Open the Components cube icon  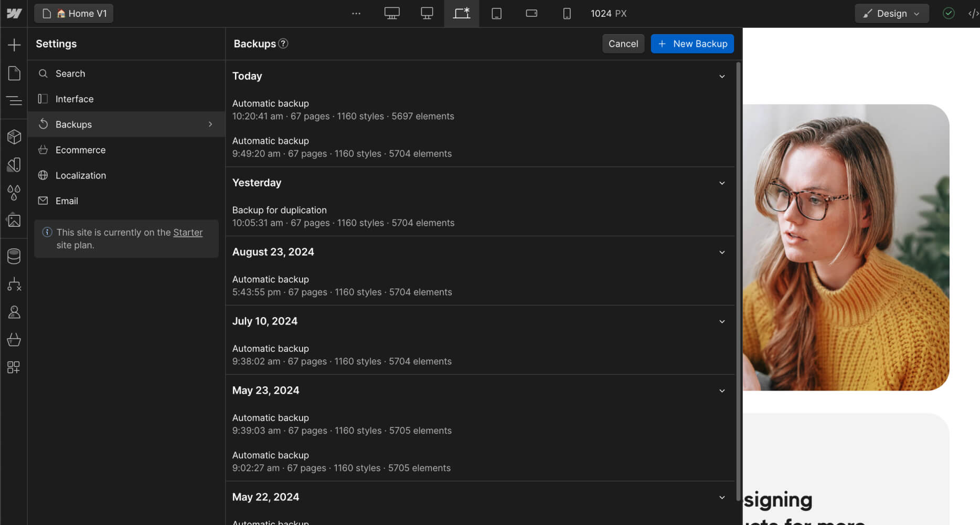click(14, 137)
